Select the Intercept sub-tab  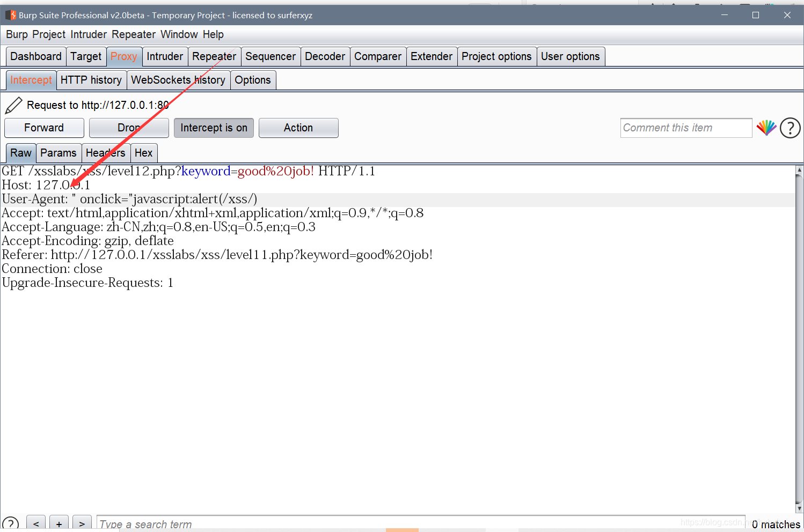click(31, 80)
